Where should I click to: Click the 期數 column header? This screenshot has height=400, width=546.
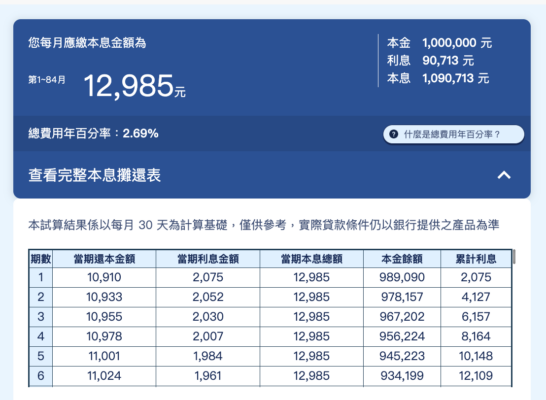coord(41,259)
